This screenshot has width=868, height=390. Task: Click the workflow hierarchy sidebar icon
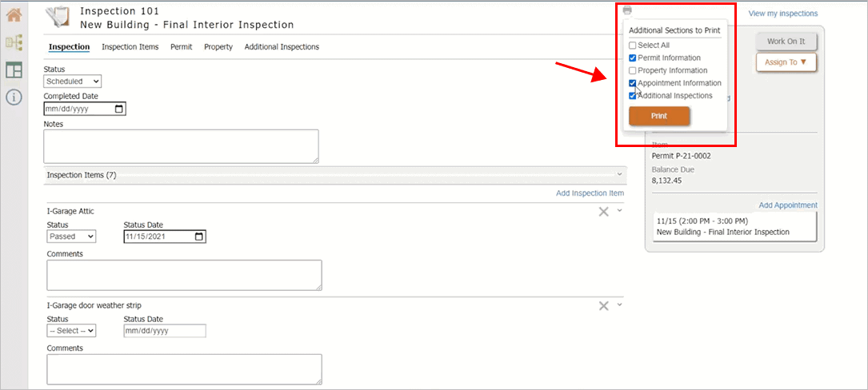click(x=14, y=42)
